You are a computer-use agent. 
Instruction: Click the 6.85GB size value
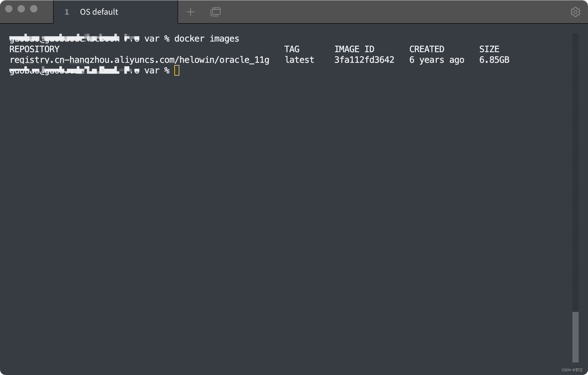494,60
